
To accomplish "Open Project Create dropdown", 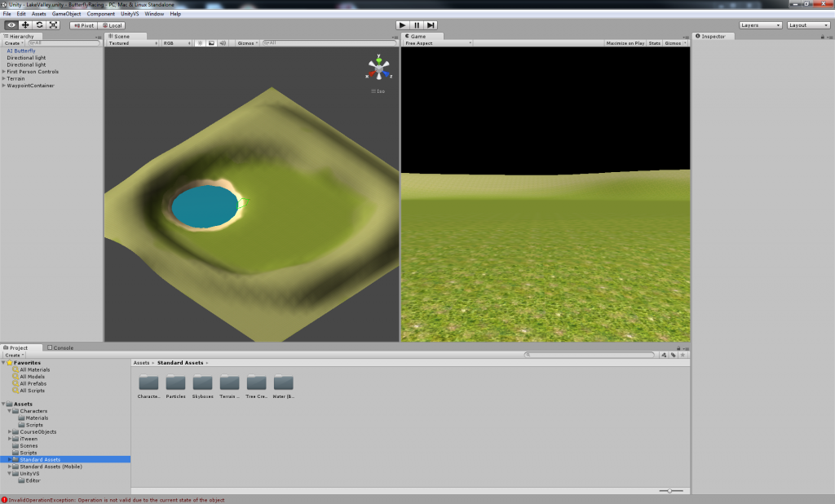I will click(x=14, y=355).
